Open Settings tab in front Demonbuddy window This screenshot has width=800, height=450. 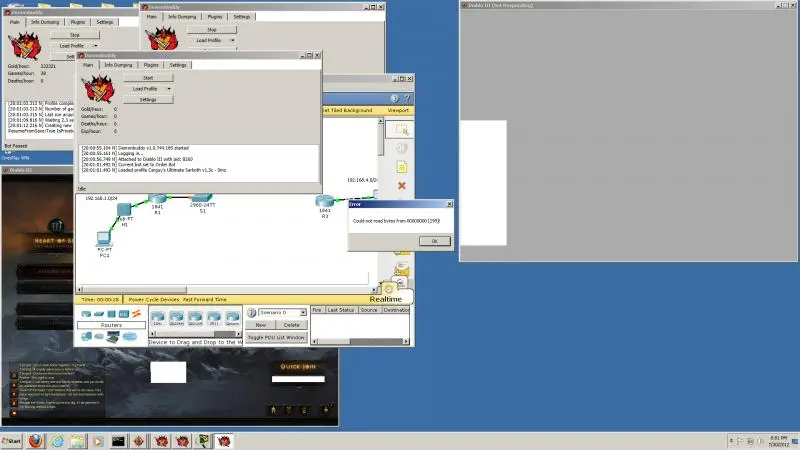click(x=178, y=65)
